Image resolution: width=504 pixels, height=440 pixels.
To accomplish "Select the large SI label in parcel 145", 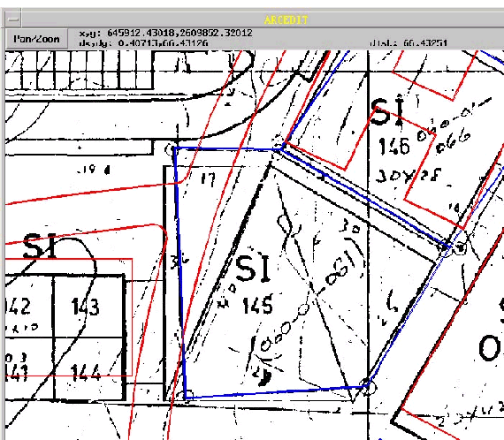I will (x=253, y=268).
